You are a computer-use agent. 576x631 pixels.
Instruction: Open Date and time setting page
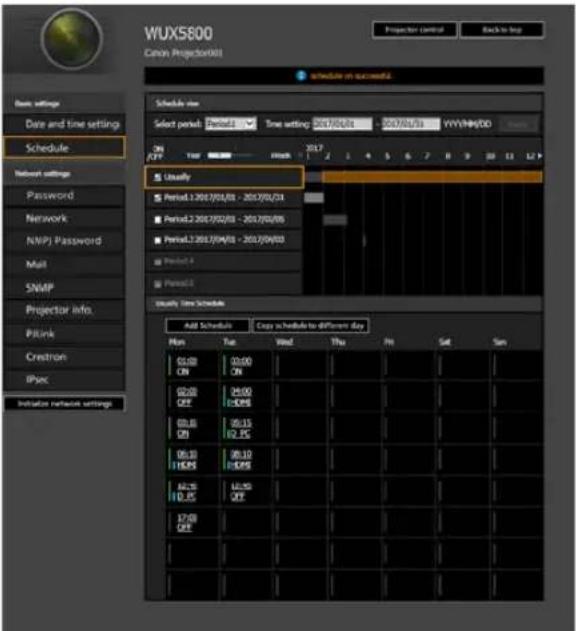(x=64, y=124)
